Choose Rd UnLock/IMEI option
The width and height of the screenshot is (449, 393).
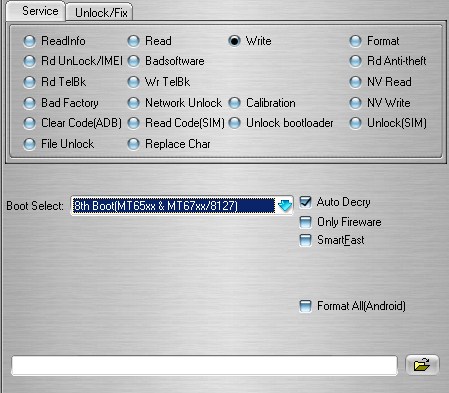(x=29, y=61)
